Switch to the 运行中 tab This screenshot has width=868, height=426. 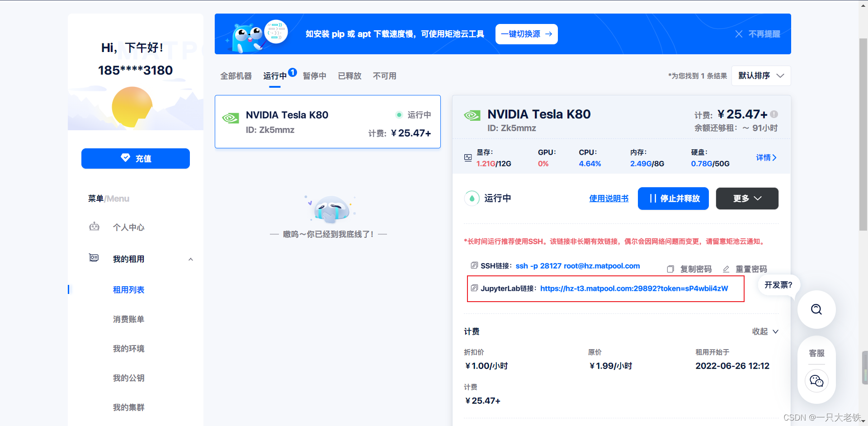click(275, 76)
